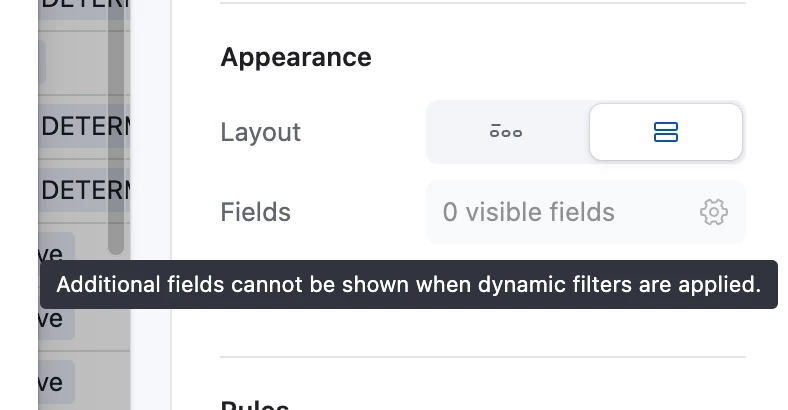Click the dark tooltip about dynamic filters
The width and height of the screenshot is (788, 410).
(x=409, y=284)
